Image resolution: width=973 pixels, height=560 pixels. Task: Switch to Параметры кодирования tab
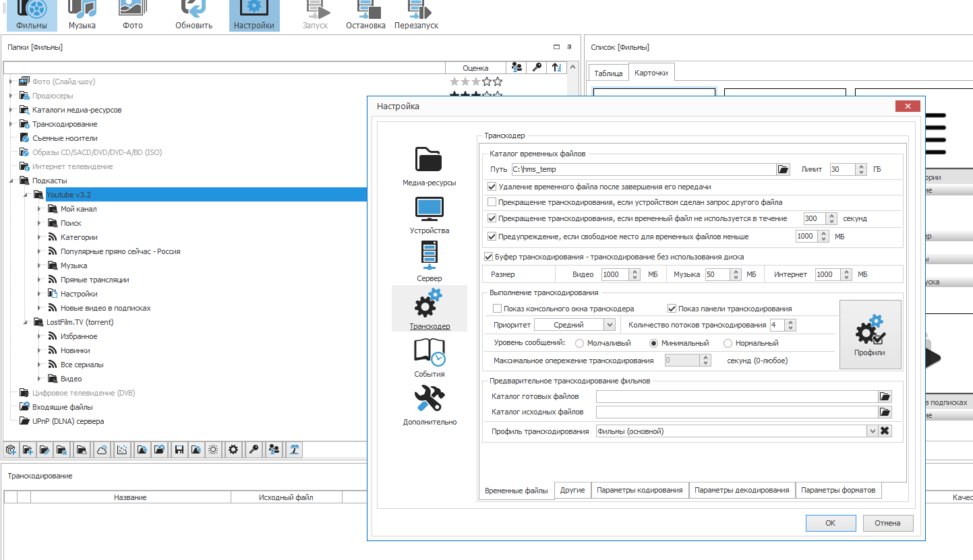[x=639, y=490]
